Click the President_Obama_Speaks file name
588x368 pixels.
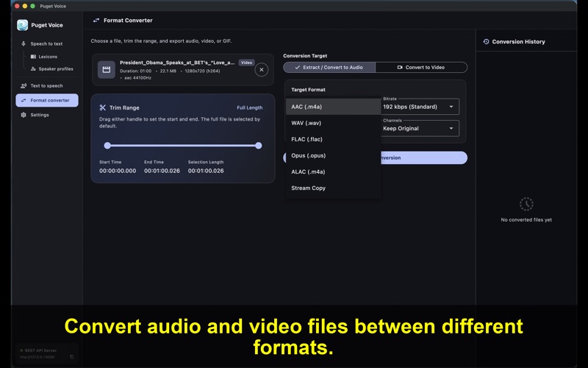tap(177, 63)
